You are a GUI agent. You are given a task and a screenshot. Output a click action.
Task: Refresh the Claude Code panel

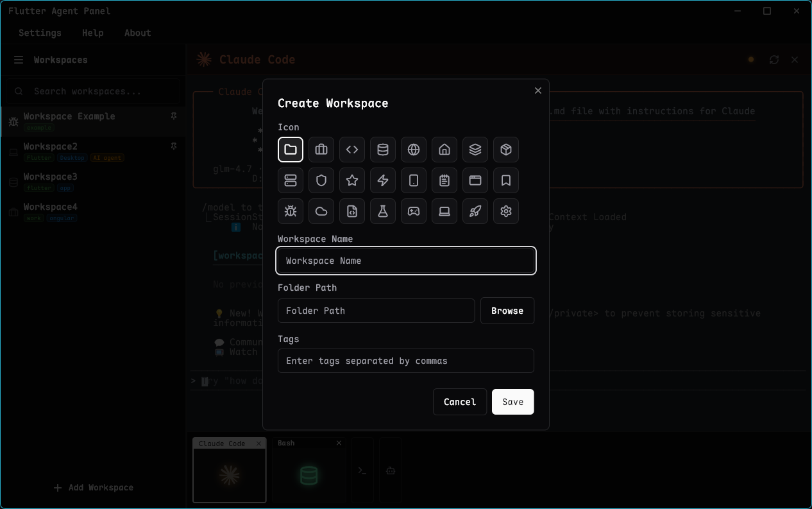(x=774, y=60)
